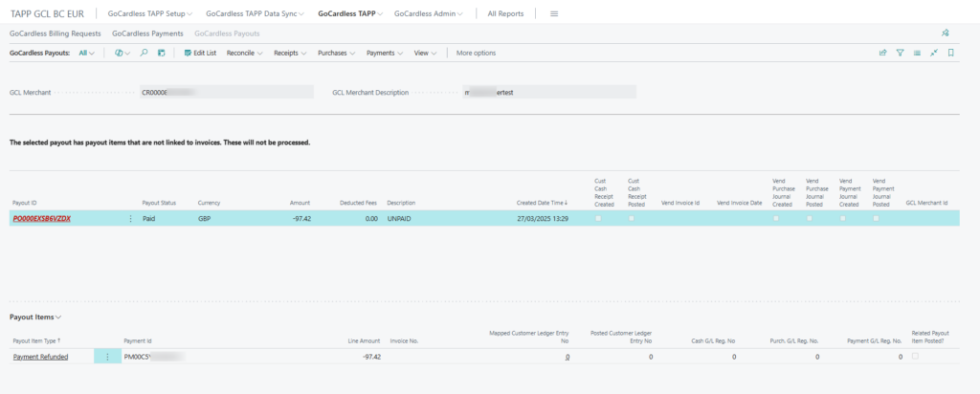Viewport: 980px width, 394px height.
Task: Collapse the Payout Items section
Action: pos(35,317)
